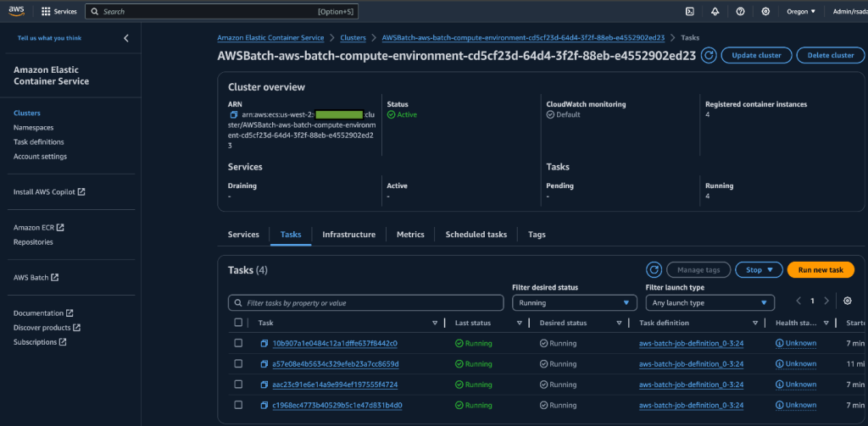Open the Oregon region selector
This screenshot has height=426, width=868.
(801, 11)
